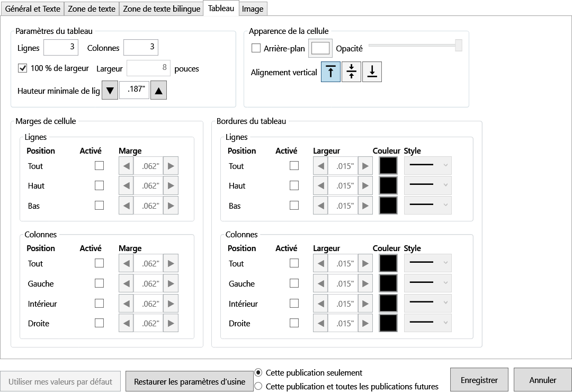Open the Zone de texte bilingue tab
This screenshot has width=572, height=392.
point(162,9)
